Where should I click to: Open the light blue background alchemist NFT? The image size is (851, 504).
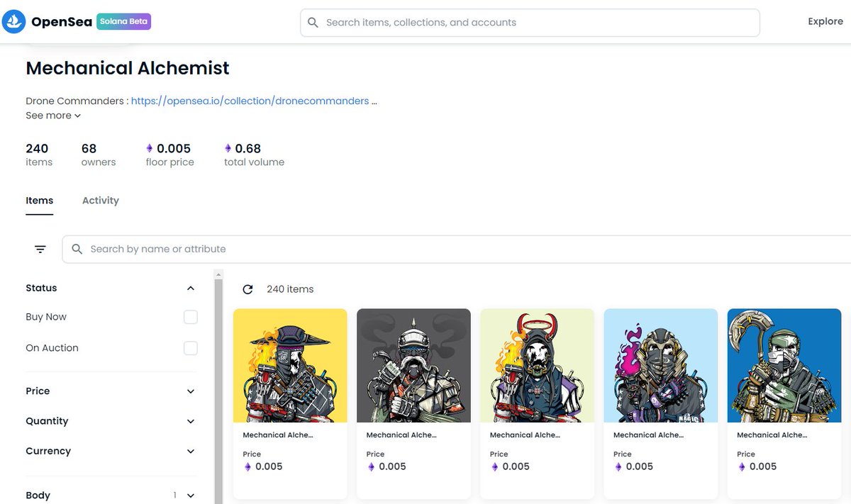coord(660,365)
